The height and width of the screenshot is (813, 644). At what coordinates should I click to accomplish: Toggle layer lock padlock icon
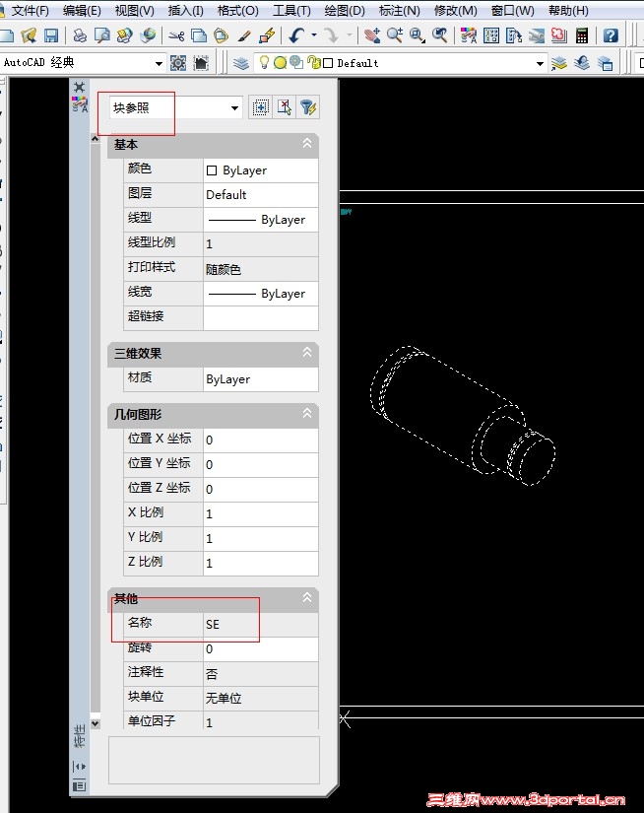coord(313,63)
